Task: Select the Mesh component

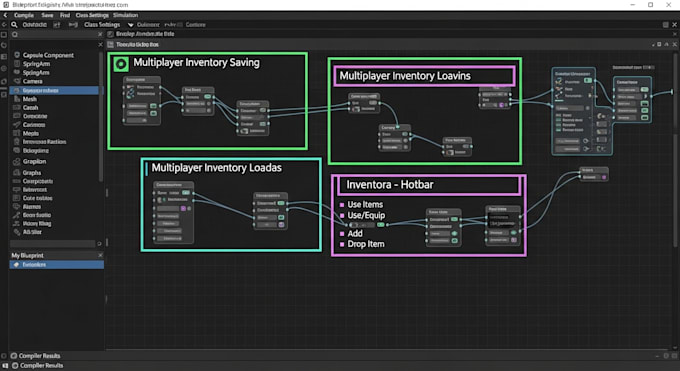Action: click(29, 99)
